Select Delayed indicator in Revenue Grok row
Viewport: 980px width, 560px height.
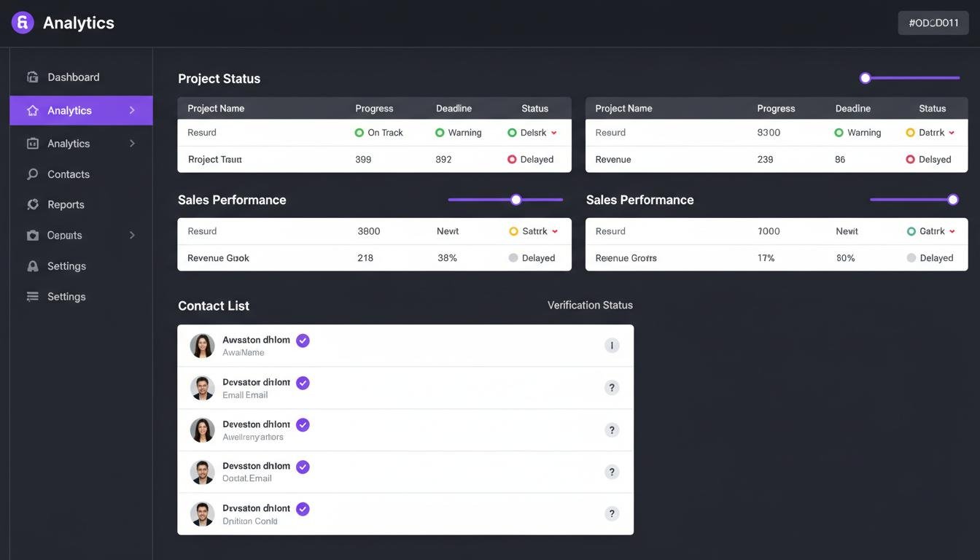pos(513,257)
